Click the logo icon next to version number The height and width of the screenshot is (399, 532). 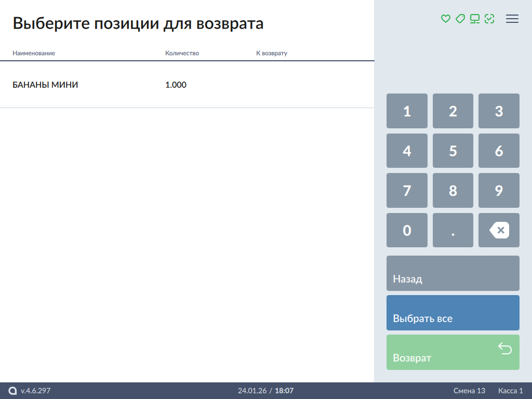[13, 391]
